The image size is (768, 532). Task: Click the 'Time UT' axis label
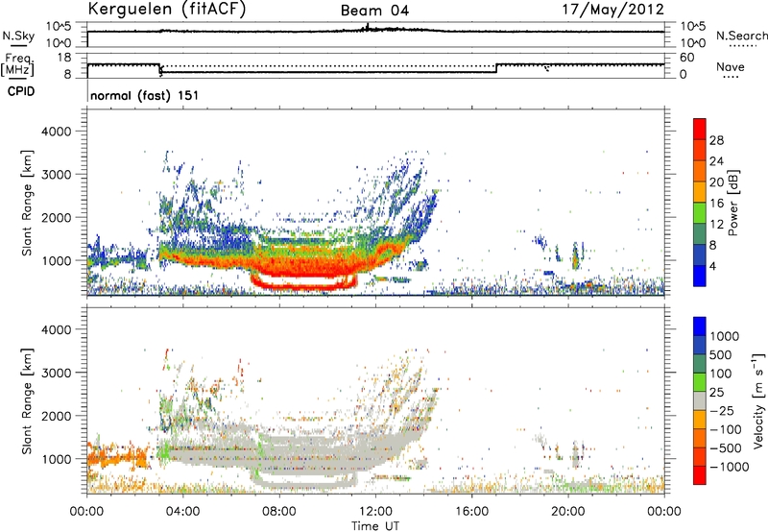tap(375, 525)
